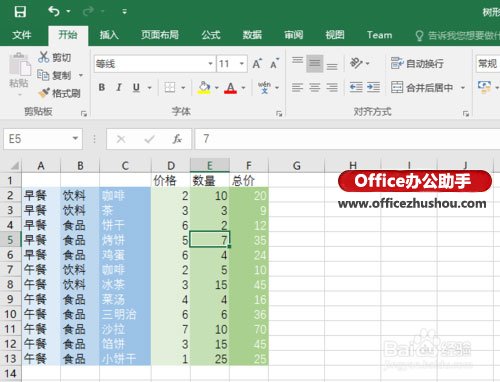The height and width of the screenshot is (382, 500).
Task: Open the 页面布局 ribbon tab
Action: (x=160, y=35)
